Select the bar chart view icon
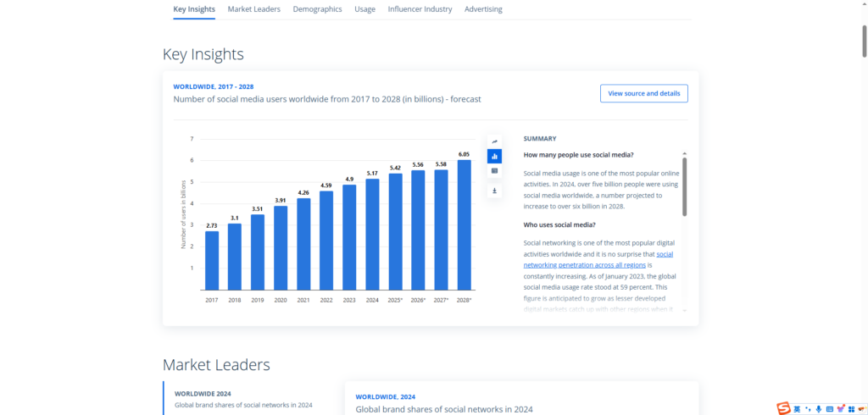 [494, 156]
